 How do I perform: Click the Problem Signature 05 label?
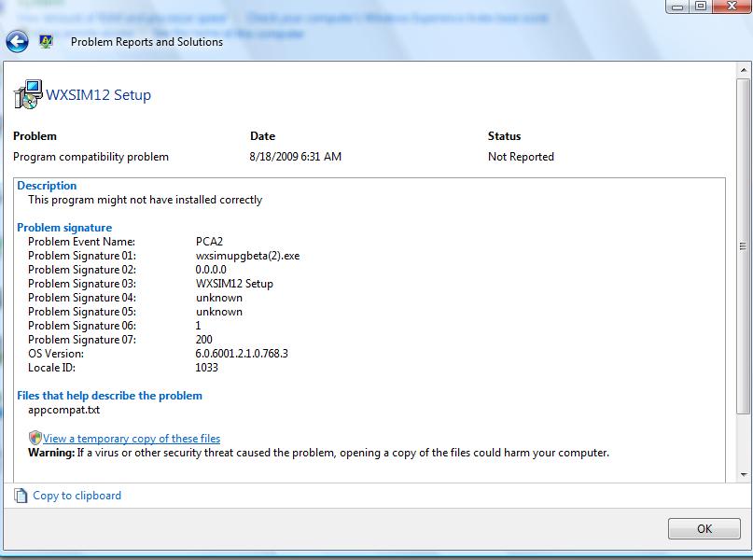(82, 311)
